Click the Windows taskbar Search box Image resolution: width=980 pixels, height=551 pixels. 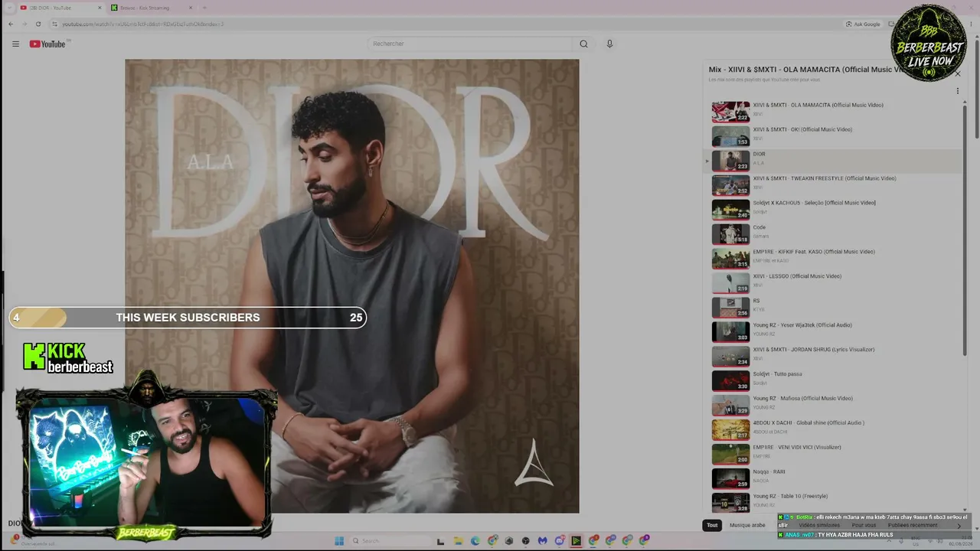tap(390, 541)
